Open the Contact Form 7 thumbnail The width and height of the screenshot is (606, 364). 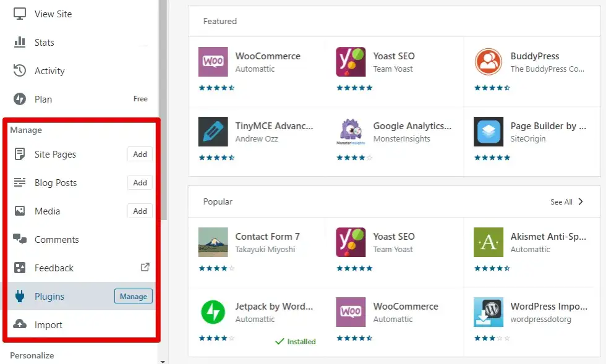(x=213, y=242)
